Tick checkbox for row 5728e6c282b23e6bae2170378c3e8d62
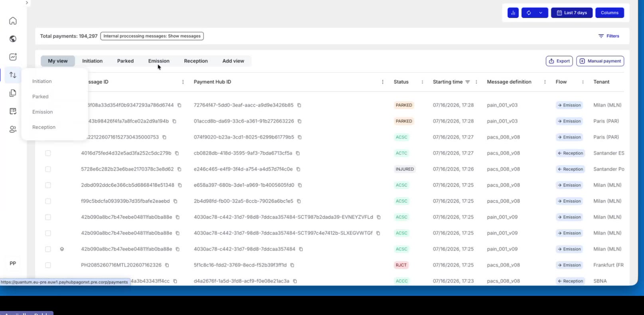The height and width of the screenshot is (315, 644). tap(48, 169)
